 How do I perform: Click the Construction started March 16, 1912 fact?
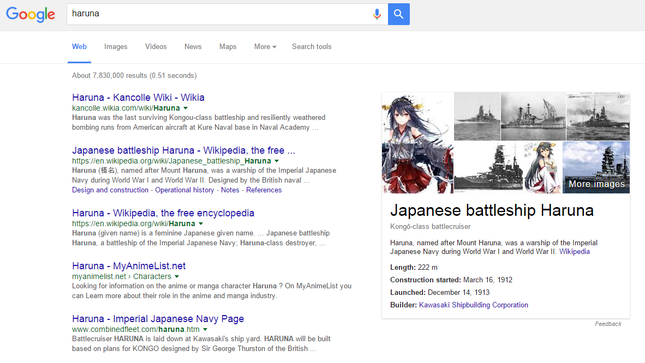tap(451, 280)
